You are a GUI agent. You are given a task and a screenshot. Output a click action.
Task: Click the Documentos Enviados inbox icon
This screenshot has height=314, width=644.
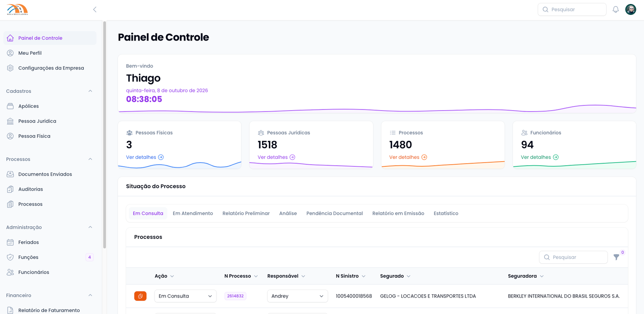pyautogui.click(x=10, y=174)
